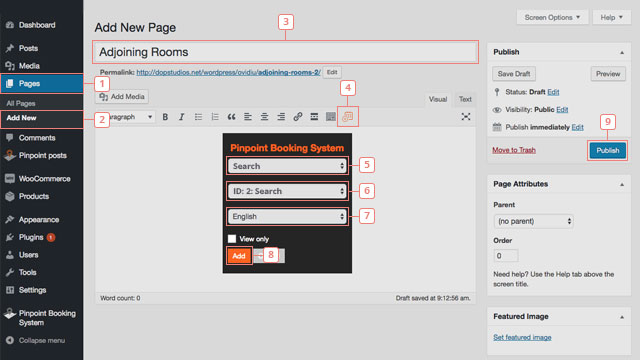The image size is (640, 360).
Task: Expand Screen Options panel
Action: point(552,18)
